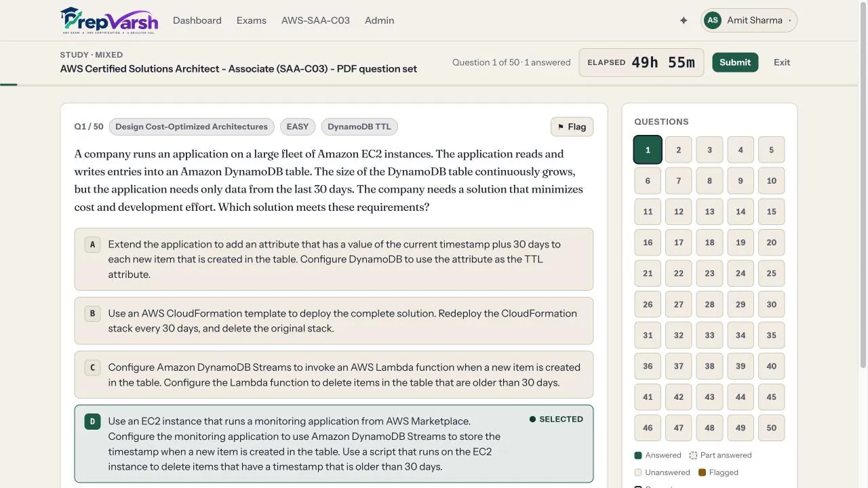Screen dimensions: 868x488
Task: Click the Flagged legend swatch
Action: (x=702, y=472)
